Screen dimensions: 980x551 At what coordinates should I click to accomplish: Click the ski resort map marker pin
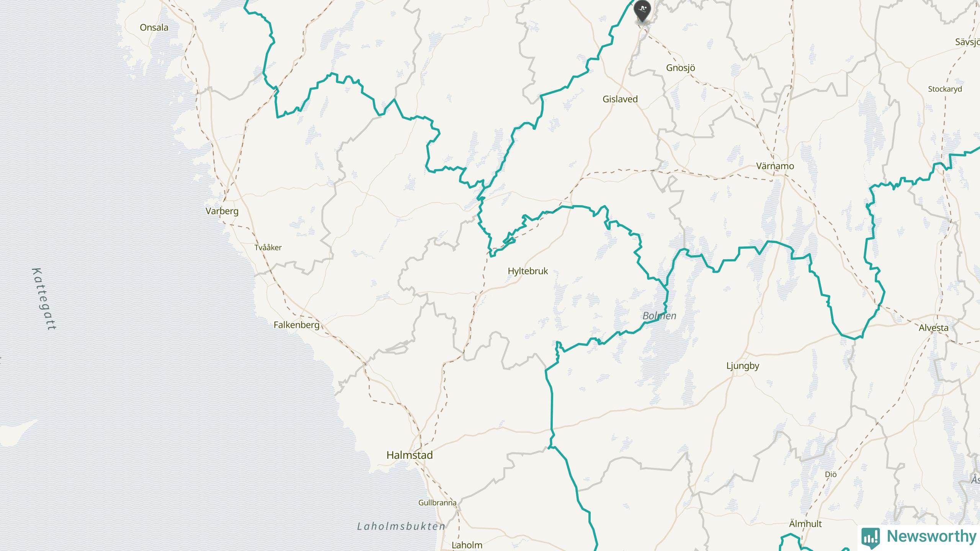[642, 11]
